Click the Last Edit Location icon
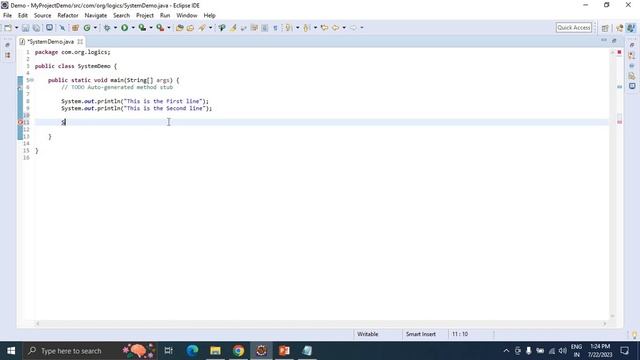The width and height of the screenshot is (640, 360). coord(324,28)
